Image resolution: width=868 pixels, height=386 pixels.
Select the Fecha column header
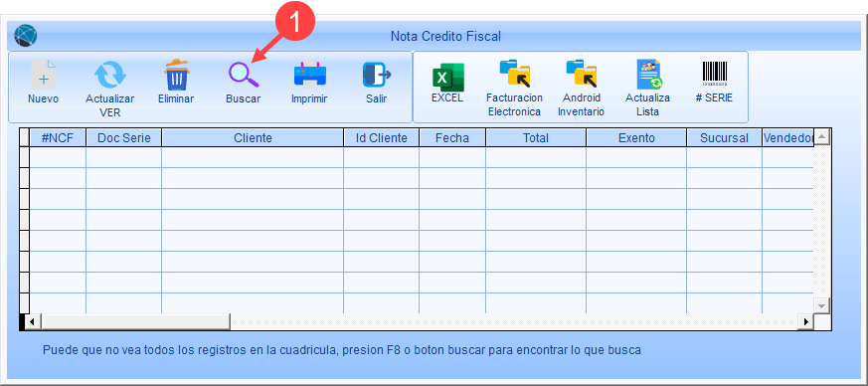(452, 138)
